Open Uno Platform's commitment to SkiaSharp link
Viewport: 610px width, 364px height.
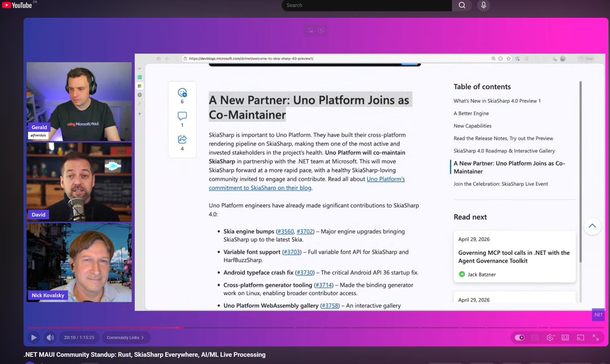click(x=307, y=183)
